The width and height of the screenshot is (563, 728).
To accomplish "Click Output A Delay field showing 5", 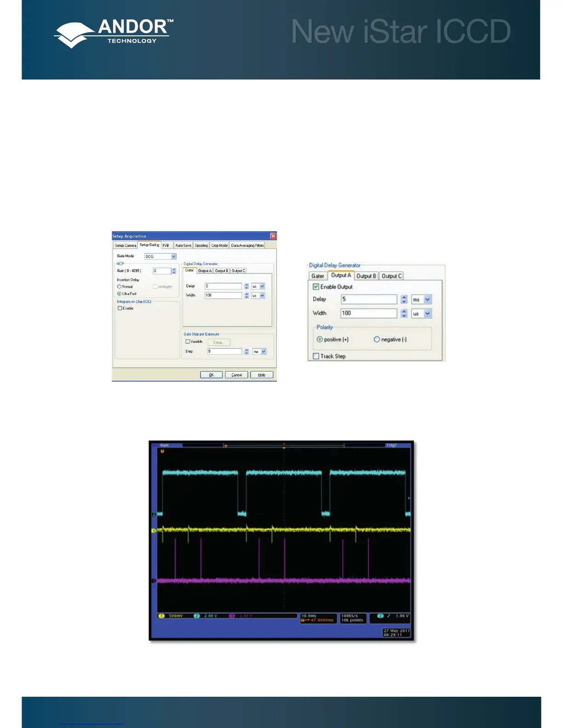I will pyautogui.click(x=369, y=300).
